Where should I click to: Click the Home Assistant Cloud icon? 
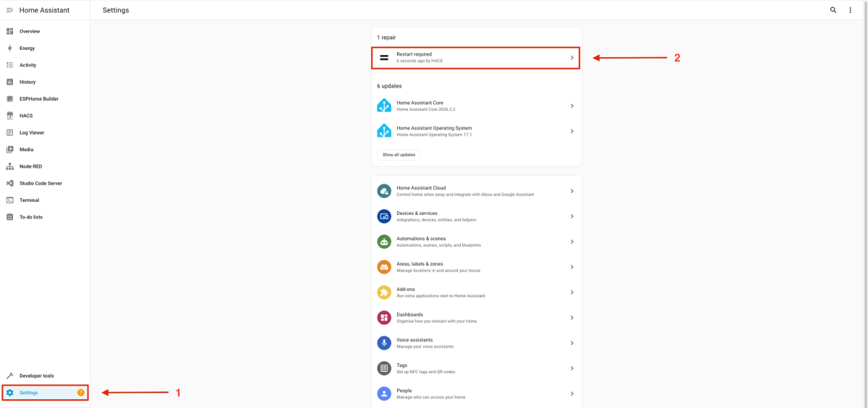(x=384, y=191)
